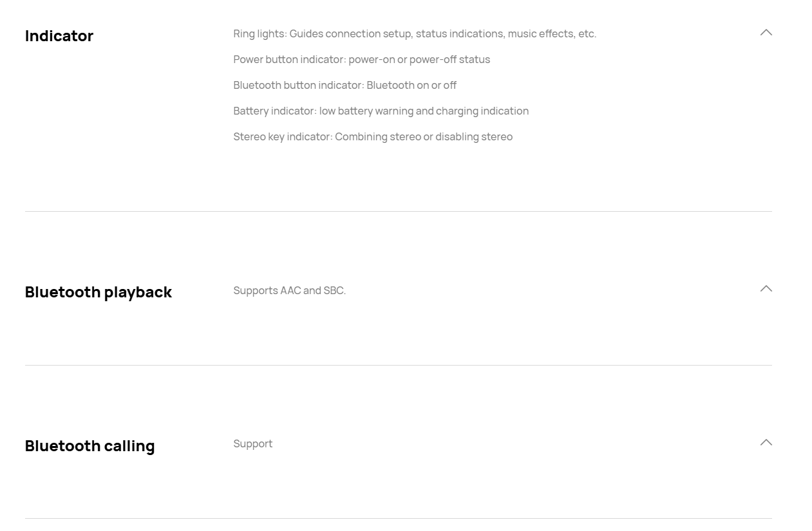Click 'power-on or power-off status' text
This screenshot has width=812, height=531.
click(x=419, y=59)
